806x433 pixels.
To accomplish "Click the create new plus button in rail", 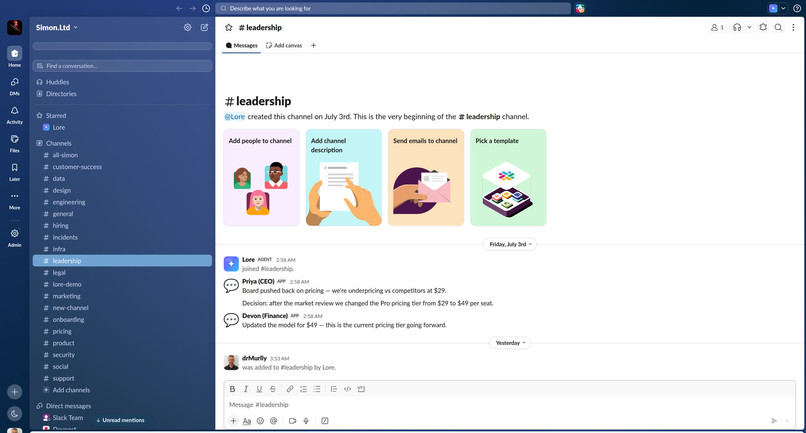I will 14,392.
